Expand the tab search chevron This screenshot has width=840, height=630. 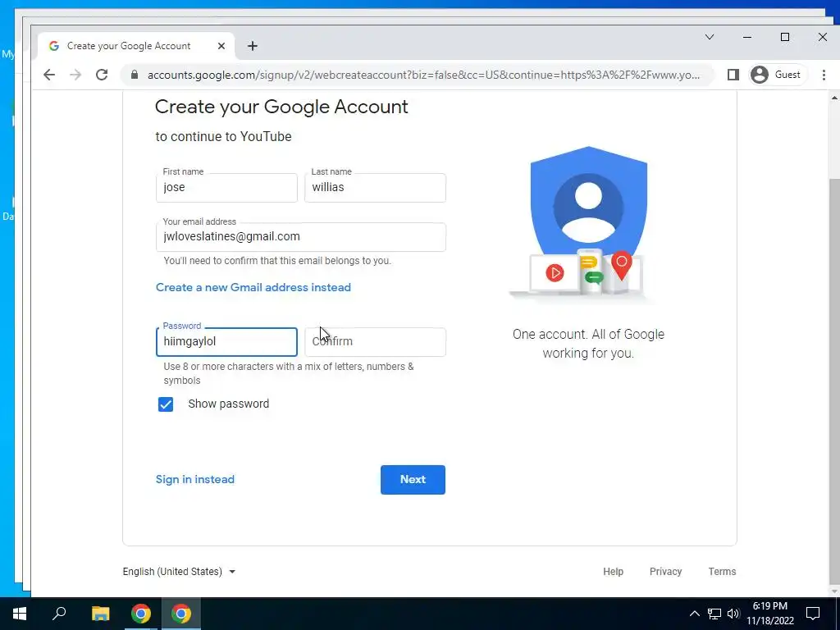click(x=710, y=37)
